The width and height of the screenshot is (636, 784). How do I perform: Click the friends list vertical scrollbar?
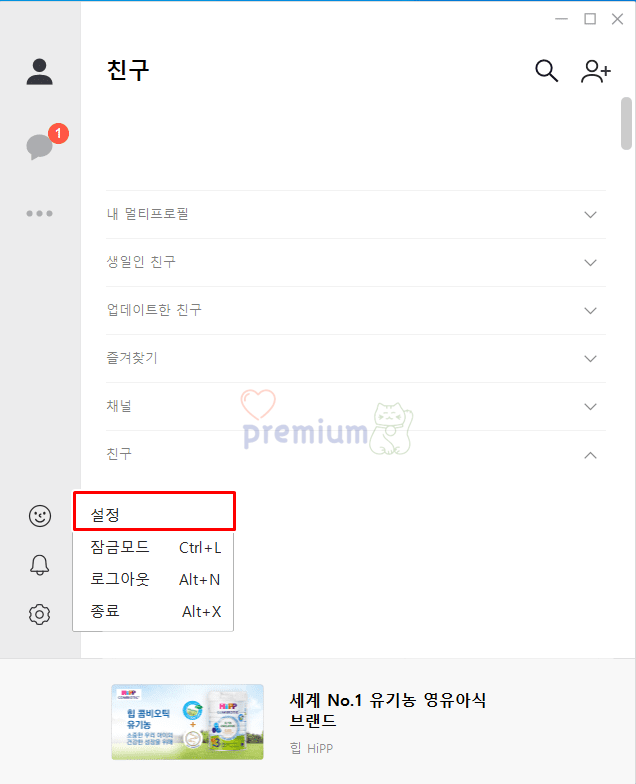pyautogui.click(x=626, y=123)
